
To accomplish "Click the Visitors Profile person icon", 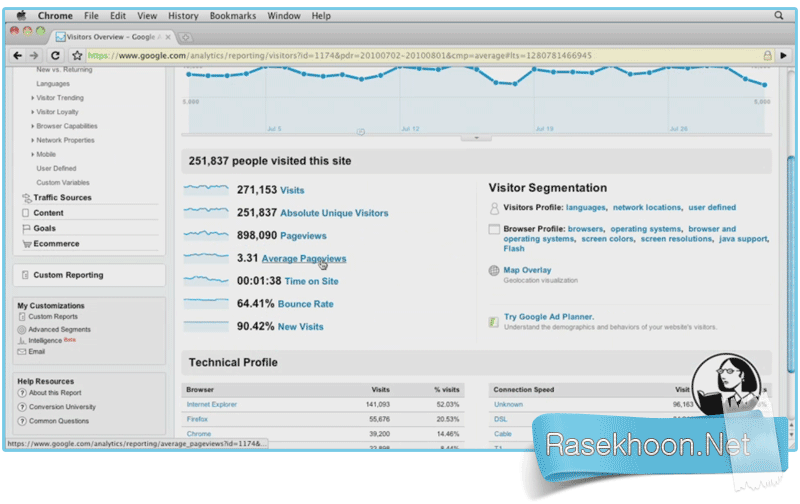I will [x=494, y=208].
